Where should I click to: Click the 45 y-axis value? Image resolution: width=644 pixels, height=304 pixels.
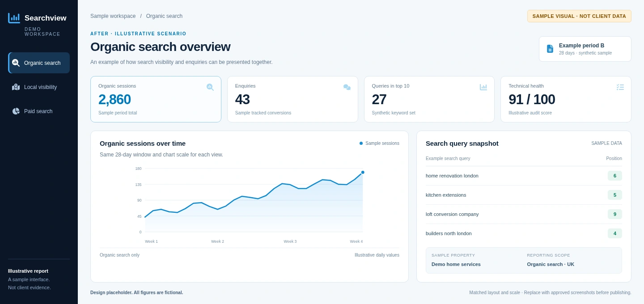pos(139,216)
